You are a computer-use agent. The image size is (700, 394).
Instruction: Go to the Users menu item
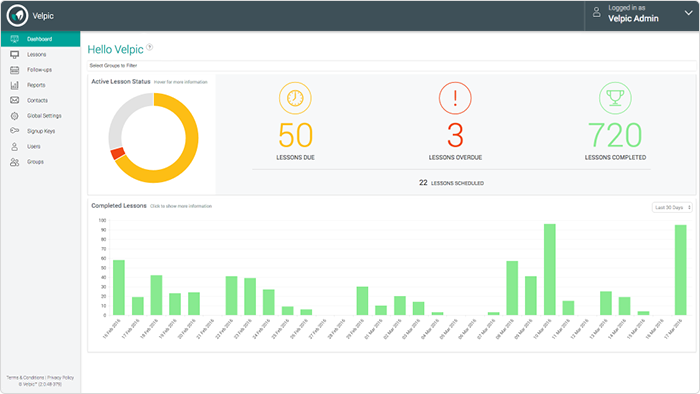pyautogui.click(x=41, y=146)
